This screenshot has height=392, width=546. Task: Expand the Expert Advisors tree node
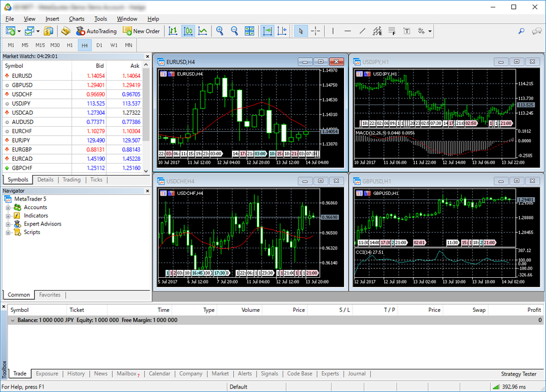8,224
